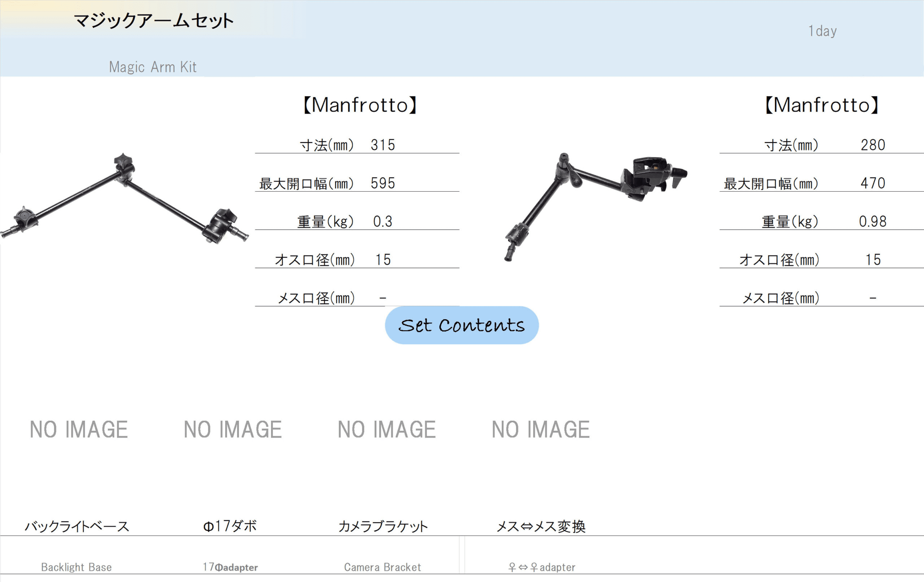
Task: Click the NO IMAGE placeholder above カメラブラケット
Action: point(387,429)
